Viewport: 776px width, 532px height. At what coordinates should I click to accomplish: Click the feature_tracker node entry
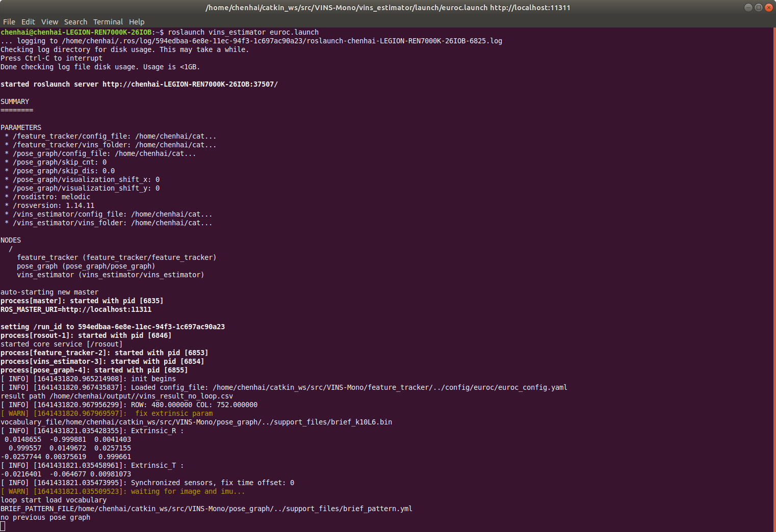117,257
